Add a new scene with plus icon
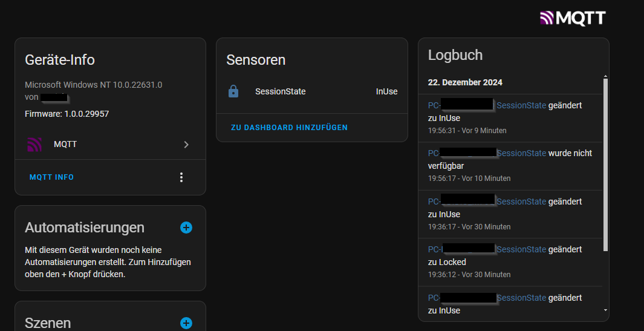The image size is (644, 331). [186, 323]
